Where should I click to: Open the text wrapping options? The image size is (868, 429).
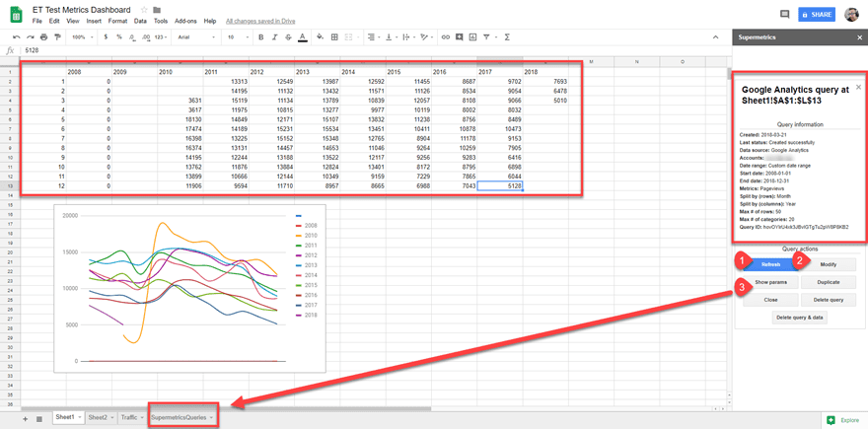point(408,37)
